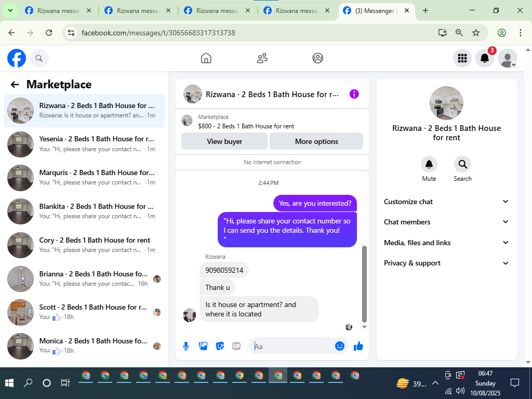Click the install app icon in address bar

(442, 33)
